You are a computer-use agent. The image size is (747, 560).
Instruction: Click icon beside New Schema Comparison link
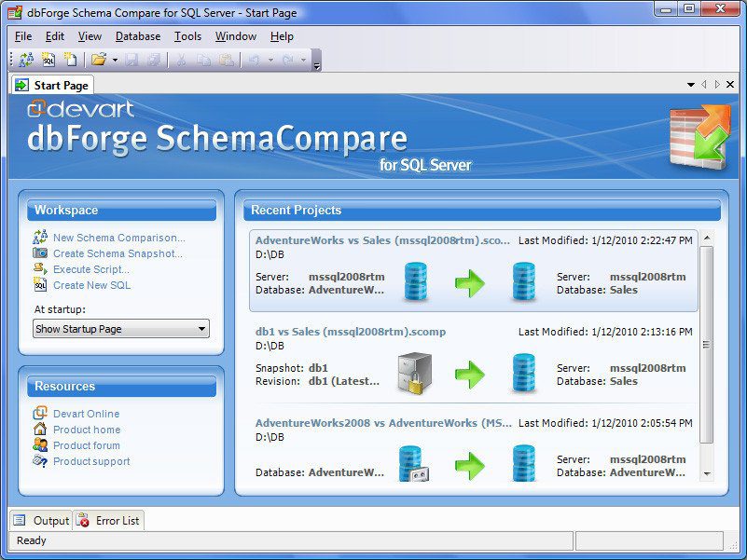coord(40,237)
